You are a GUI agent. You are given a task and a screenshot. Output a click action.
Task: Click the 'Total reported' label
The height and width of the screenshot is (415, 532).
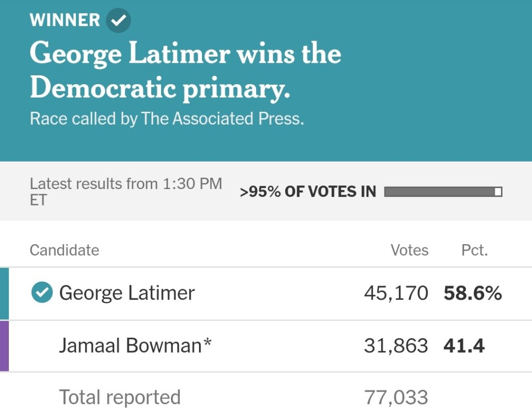pos(120,397)
